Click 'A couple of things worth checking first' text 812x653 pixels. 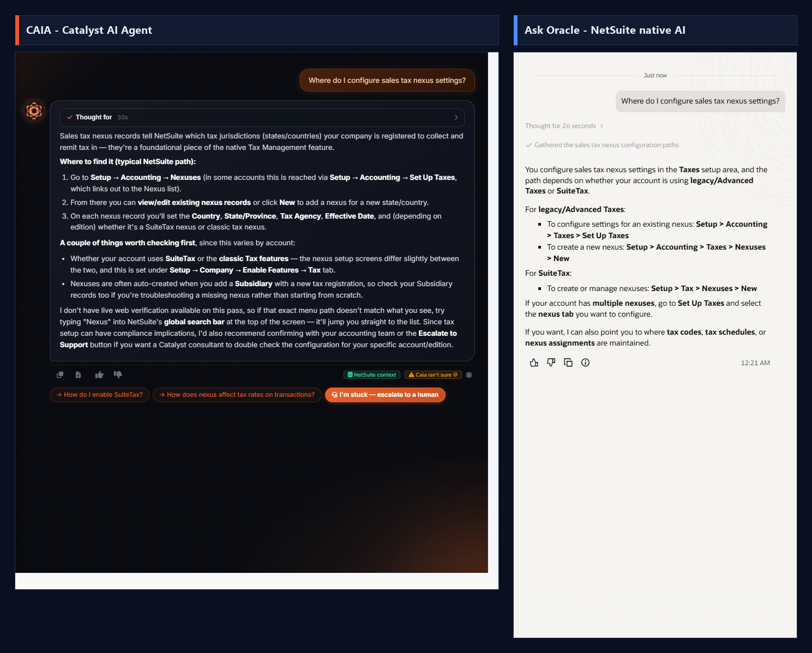pyautogui.click(x=128, y=243)
